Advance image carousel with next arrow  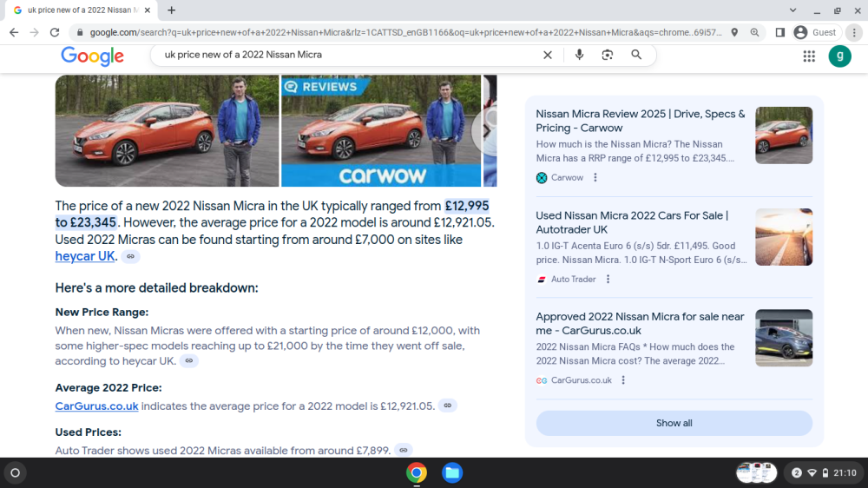pyautogui.click(x=486, y=131)
